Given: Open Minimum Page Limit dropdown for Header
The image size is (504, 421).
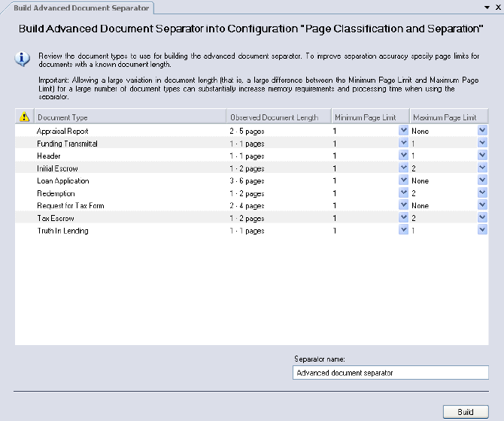Looking at the screenshot, I should 403,156.
